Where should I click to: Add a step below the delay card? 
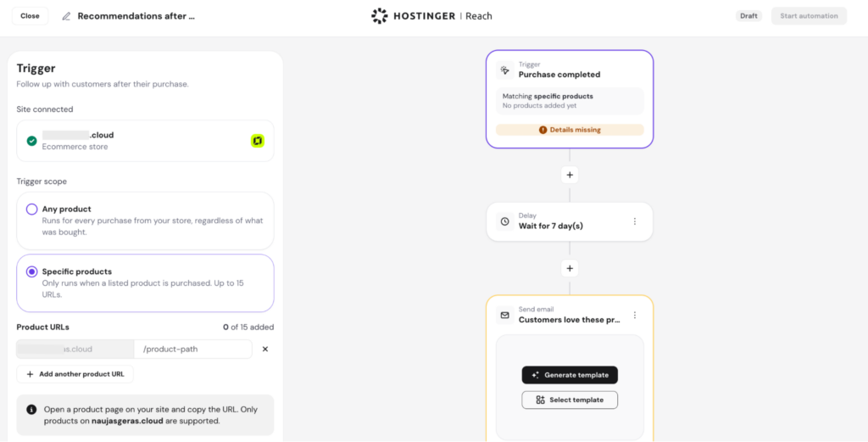(570, 269)
